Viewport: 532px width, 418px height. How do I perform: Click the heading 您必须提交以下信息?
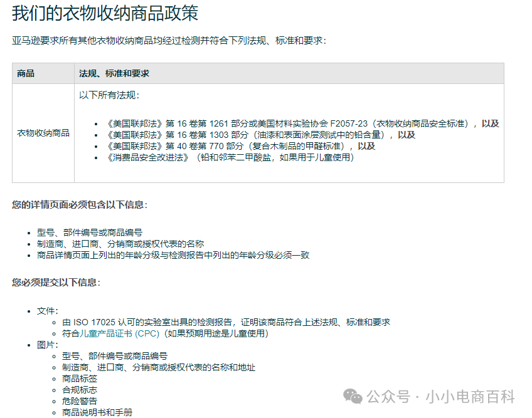pyautogui.click(x=56, y=283)
